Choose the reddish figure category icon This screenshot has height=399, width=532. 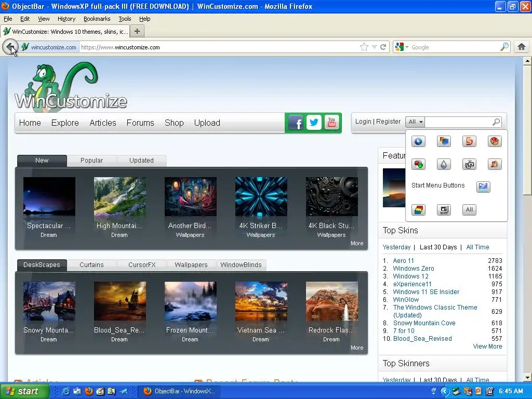tap(495, 164)
